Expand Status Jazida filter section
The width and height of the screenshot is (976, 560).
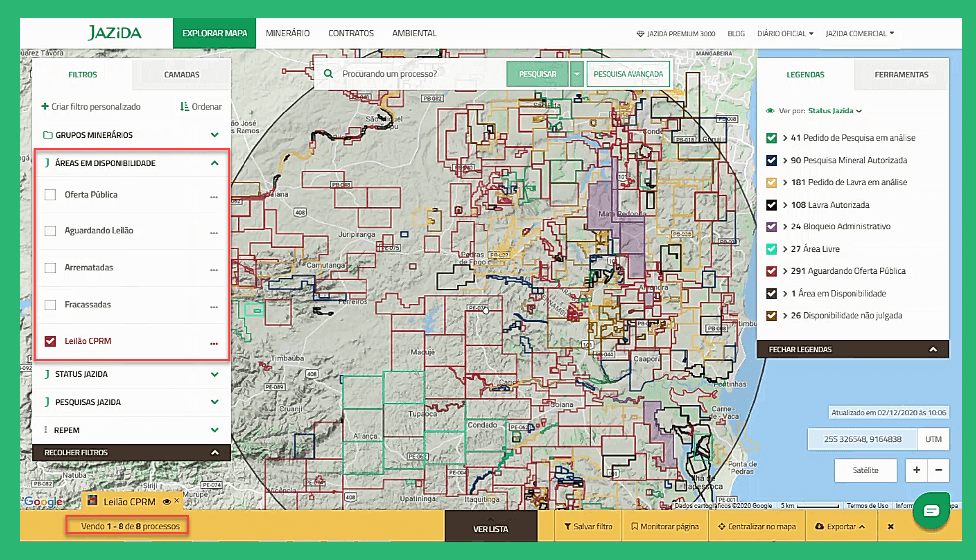pos(215,374)
